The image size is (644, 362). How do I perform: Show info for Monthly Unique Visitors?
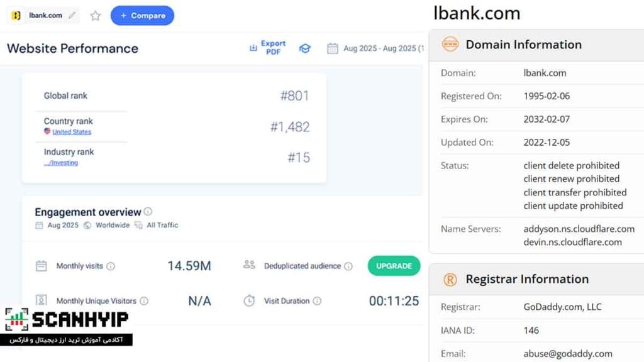pos(144,301)
